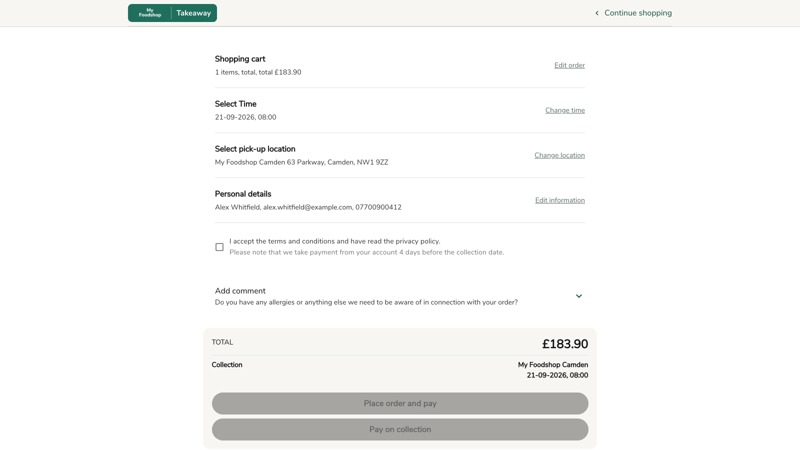The height and width of the screenshot is (450, 800).
Task: Click the £183.90 total amount
Action: pyautogui.click(x=565, y=344)
